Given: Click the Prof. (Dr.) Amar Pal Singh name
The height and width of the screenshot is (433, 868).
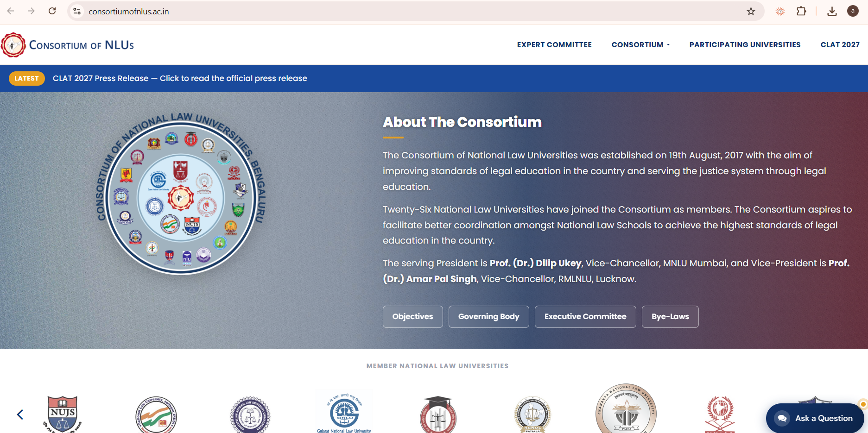Looking at the screenshot, I should (x=616, y=271).
